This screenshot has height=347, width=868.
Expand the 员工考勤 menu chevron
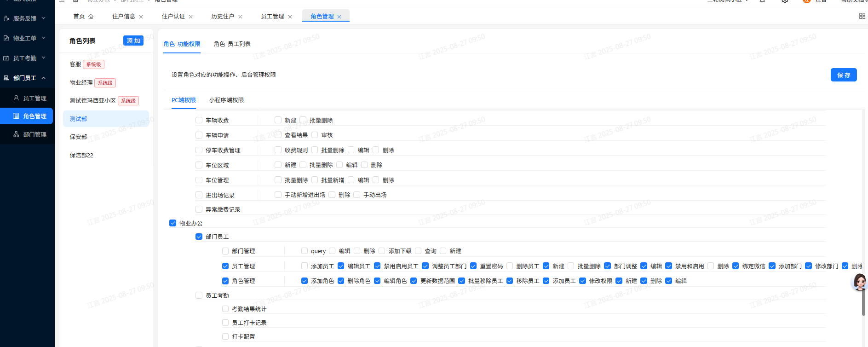[x=44, y=58]
